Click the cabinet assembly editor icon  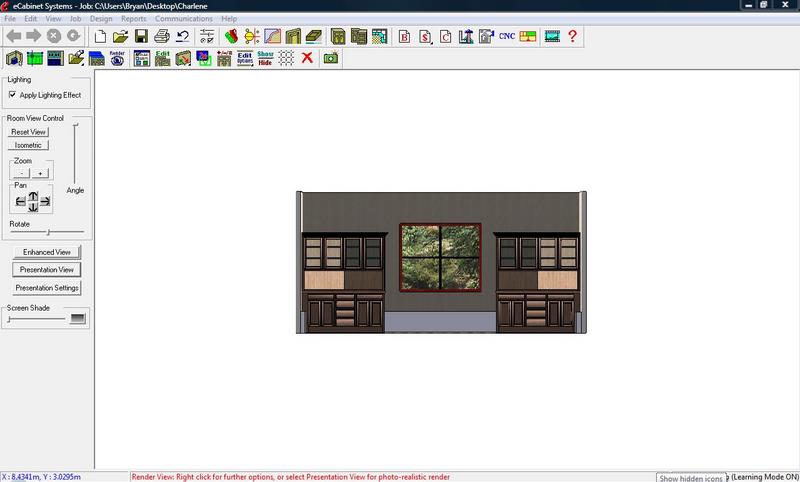point(359,36)
